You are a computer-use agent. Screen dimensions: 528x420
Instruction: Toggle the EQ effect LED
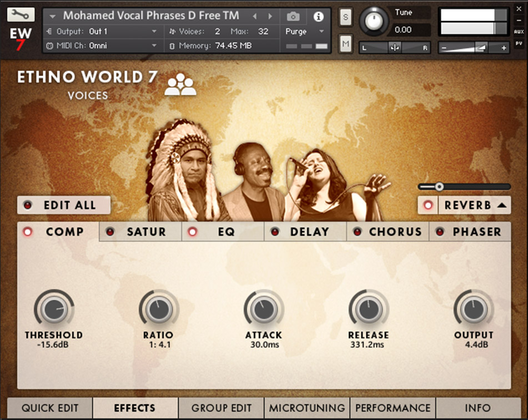coord(192,232)
